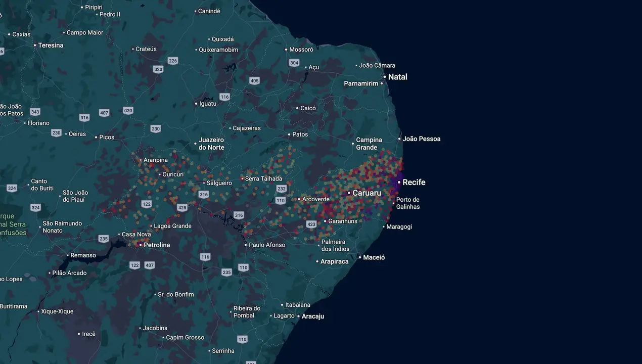Select the 423 route shield near Garanhuns

pyautogui.click(x=311, y=224)
